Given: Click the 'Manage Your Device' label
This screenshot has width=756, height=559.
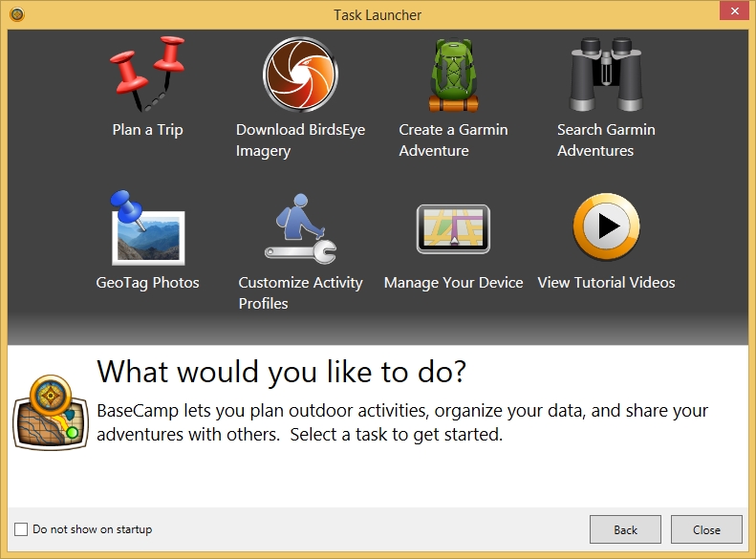Looking at the screenshot, I should (453, 283).
